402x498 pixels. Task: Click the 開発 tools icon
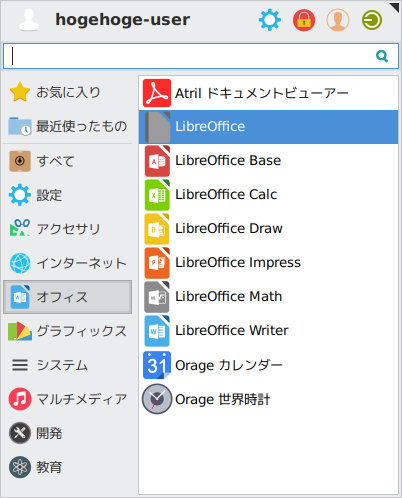[20, 433]
